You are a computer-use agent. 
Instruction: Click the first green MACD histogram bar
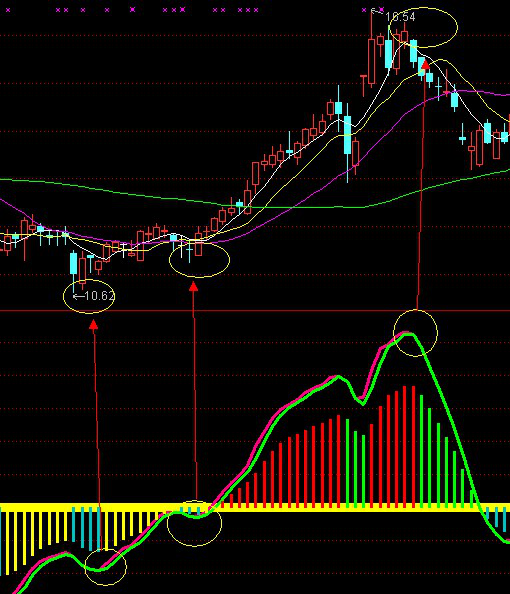click(x=347, y=463)
